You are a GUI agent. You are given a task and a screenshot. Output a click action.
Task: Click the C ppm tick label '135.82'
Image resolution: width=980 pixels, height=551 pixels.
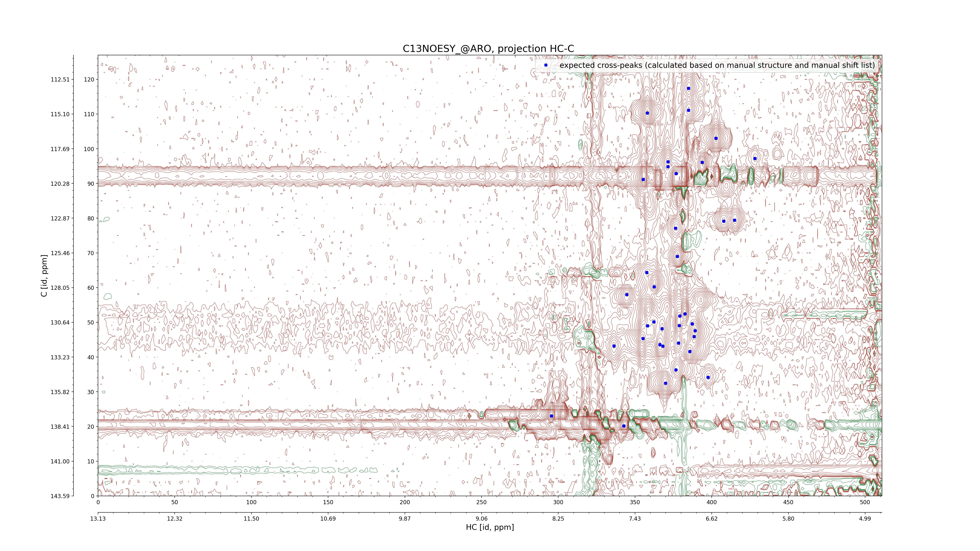(x=60, y=392)
